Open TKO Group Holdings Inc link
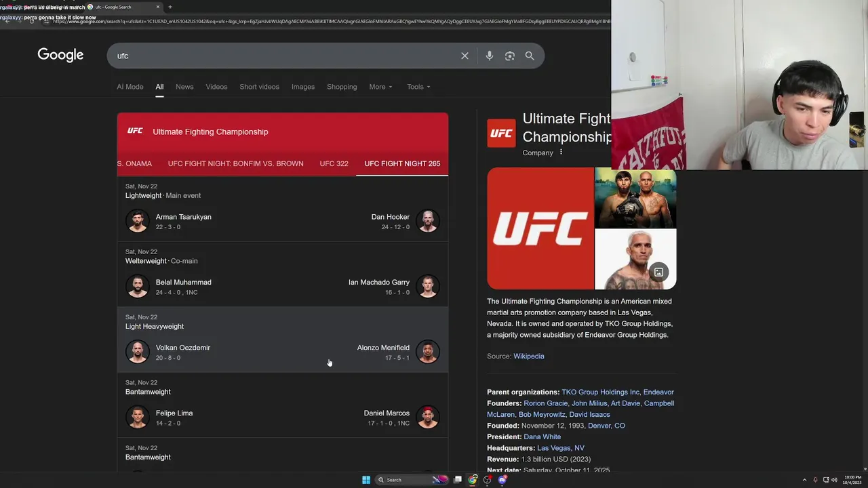 (600, 392)
